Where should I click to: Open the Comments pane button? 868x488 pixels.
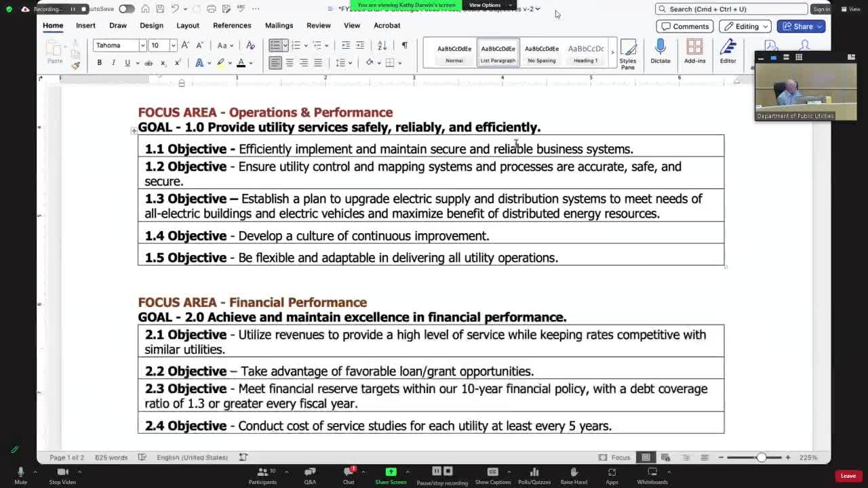tap(684, 26)
